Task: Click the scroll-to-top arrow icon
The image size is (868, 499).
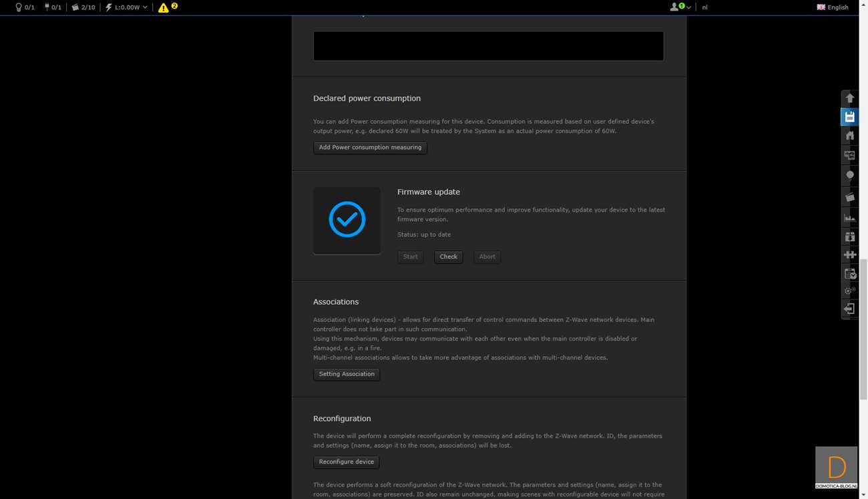Action: pos(849,98)
